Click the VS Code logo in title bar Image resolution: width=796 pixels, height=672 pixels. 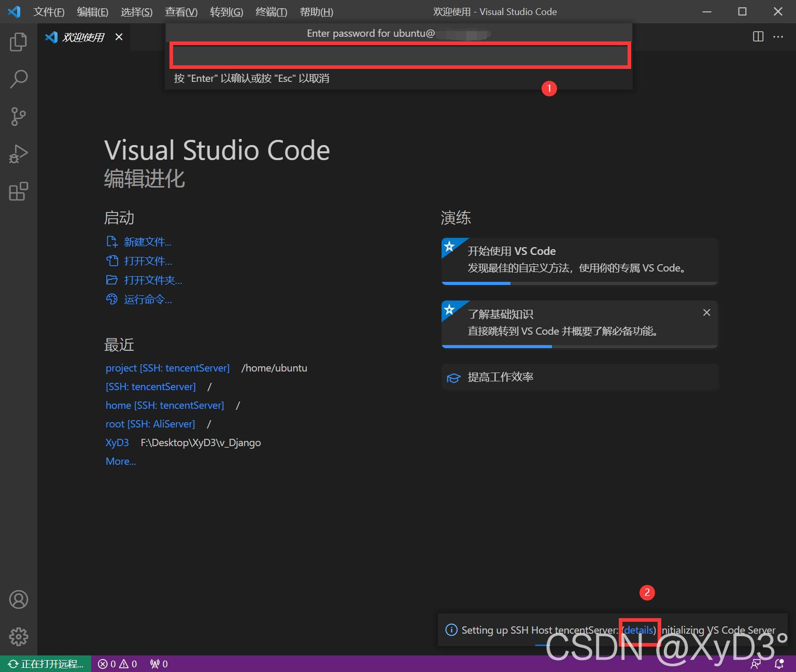coord(14,11)
